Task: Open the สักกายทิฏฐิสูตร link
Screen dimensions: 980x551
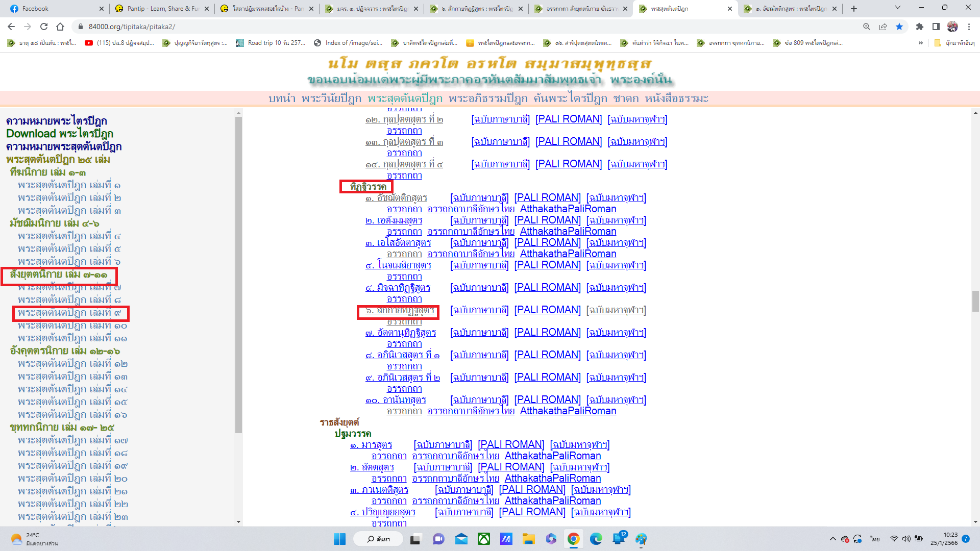Action: pyautogui.click(x=400, y=310)
